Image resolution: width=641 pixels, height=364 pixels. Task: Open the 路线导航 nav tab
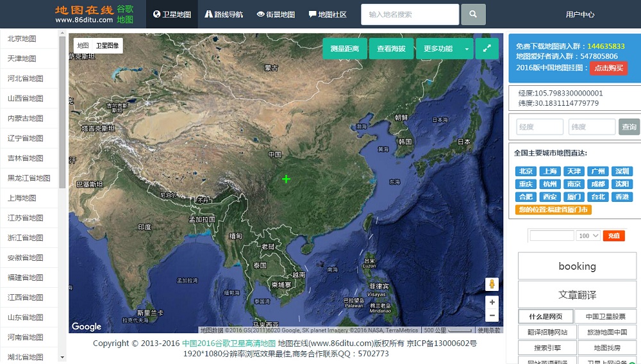tap(224, 14)
